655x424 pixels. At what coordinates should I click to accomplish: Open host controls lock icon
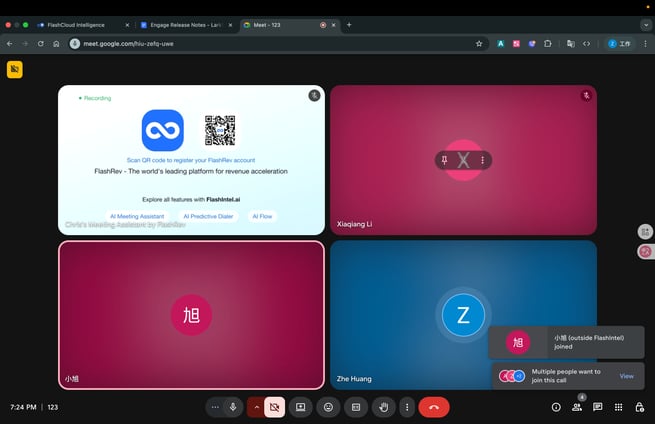pos(640,407)
